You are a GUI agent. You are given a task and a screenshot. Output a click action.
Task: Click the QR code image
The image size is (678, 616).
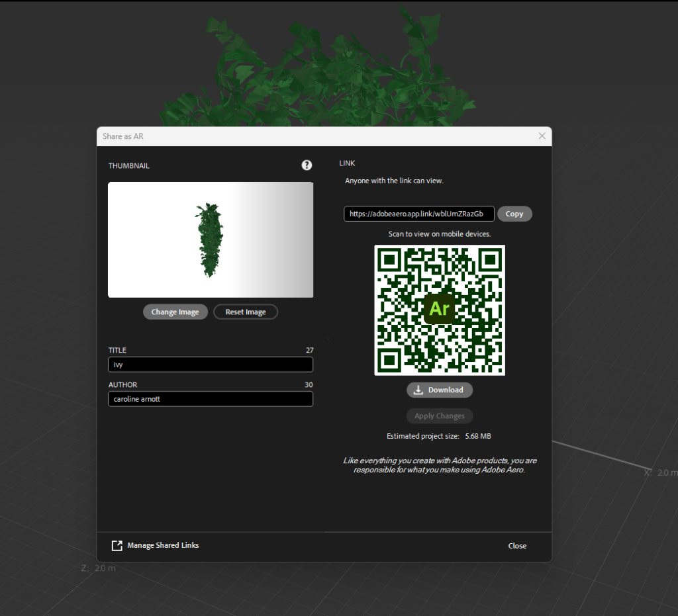click(440, 310)
